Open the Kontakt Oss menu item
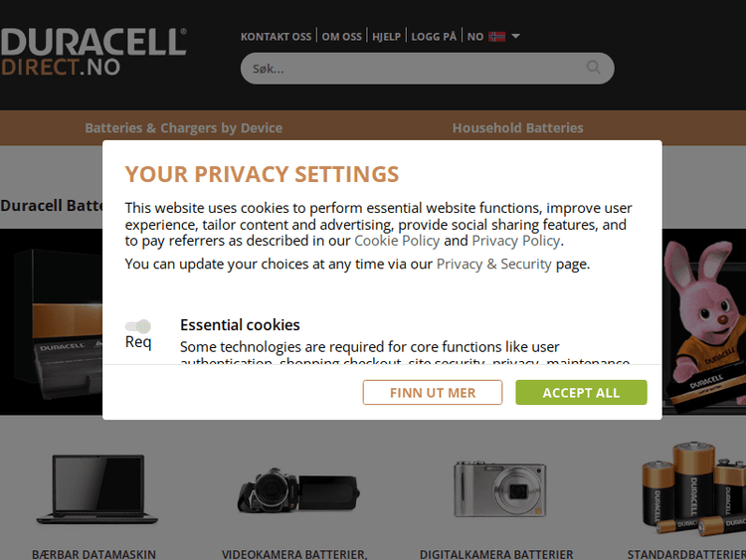746x560 pixels. click(x=276, y=37)
